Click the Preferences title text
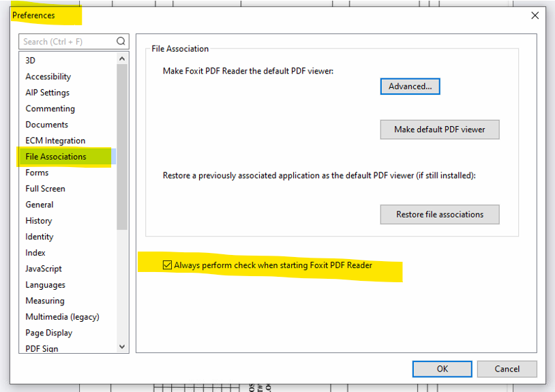This screenshot has height=392, width=555. (x=33, y=16)
